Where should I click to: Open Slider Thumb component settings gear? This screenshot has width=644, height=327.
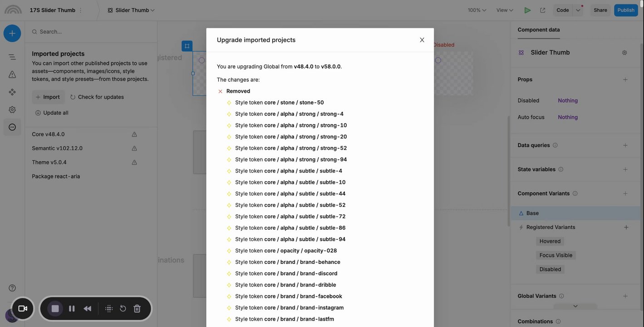tap(624, 53)
